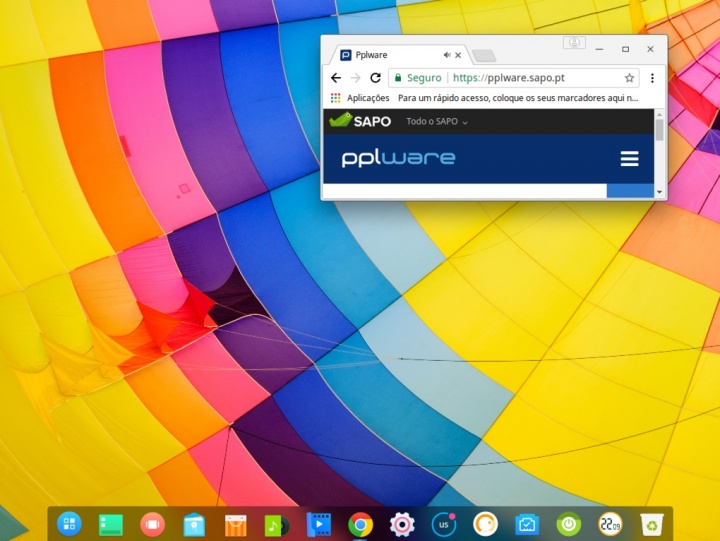The image size is (720, 541).
Task: Click the address bar URL field
Action: [x=530, y=78]
